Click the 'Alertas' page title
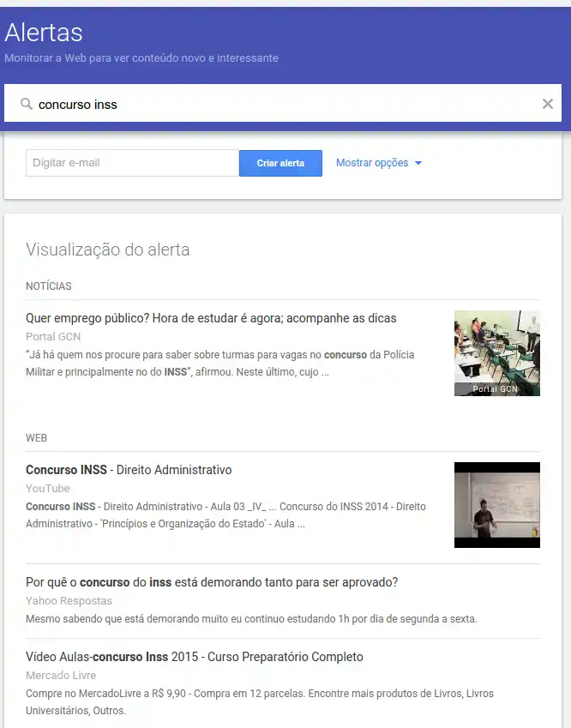Screen dimensions: 571x728 pos(44,33)
